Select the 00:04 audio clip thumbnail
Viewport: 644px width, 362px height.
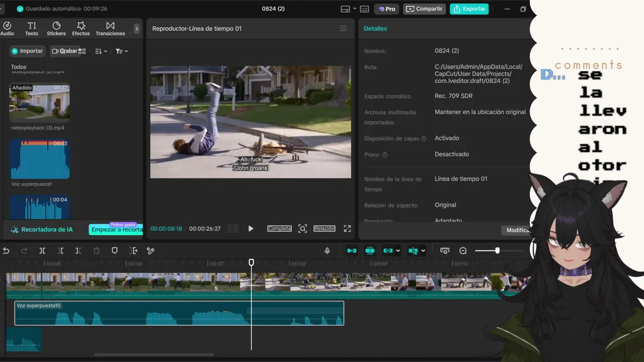[40, 207]
